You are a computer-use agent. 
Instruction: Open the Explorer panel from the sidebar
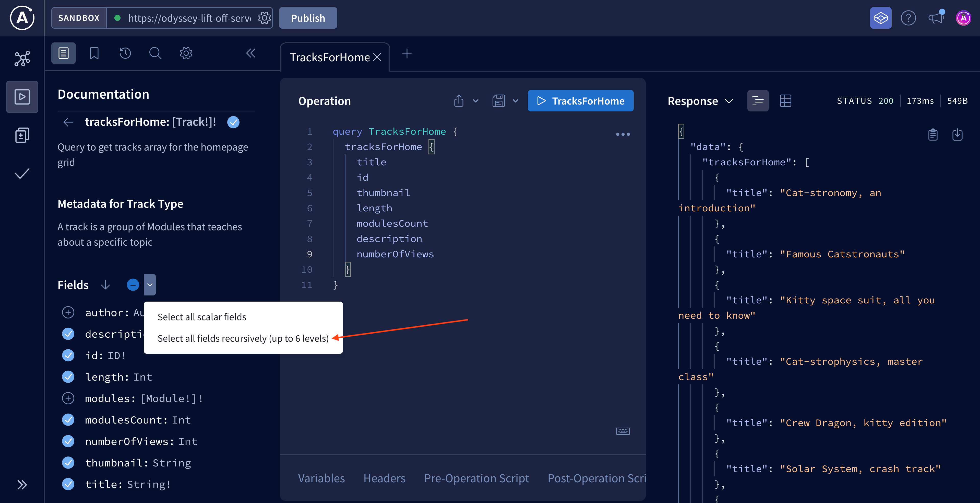pos(22,96)
